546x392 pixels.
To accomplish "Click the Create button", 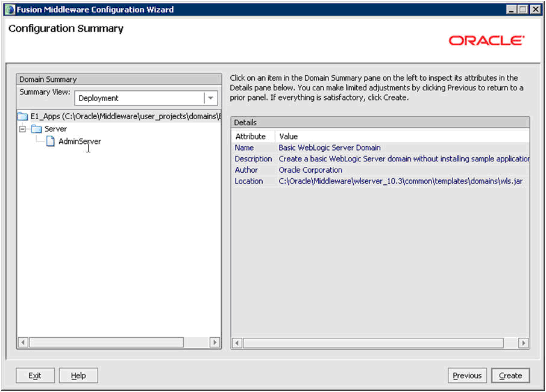I will coord(510,375).
